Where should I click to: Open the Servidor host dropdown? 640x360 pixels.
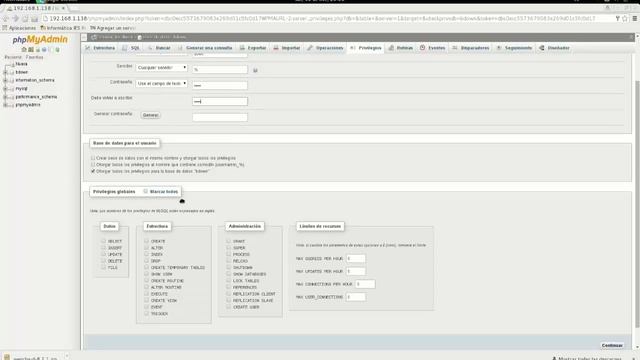pyautogui.click(x=162, y=67)
